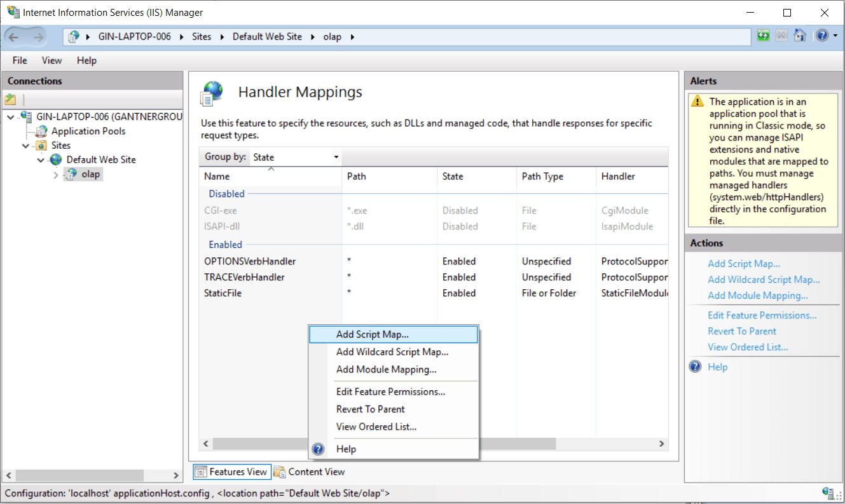Viewport: 845px width, 504px height.
Task: Click the Help icon in context menu
Action: (319, 449)
